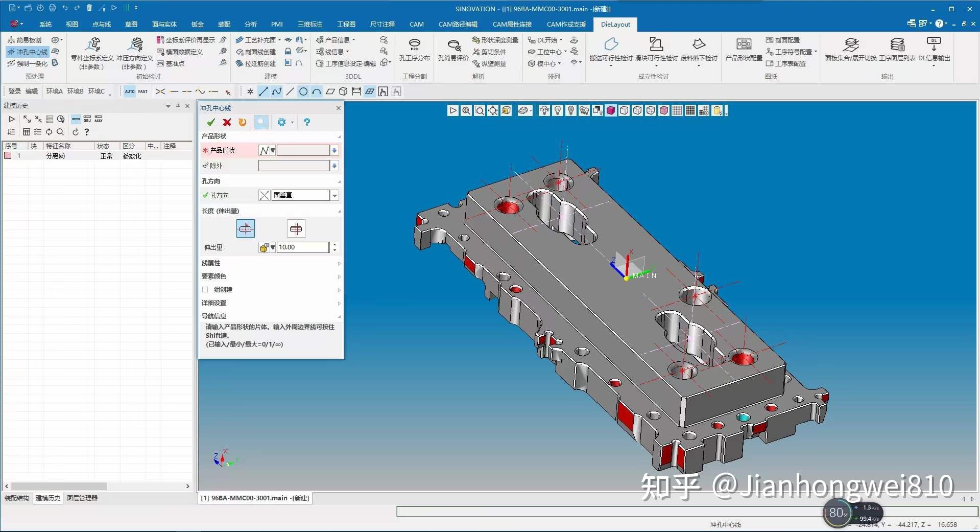The height and width of the screenshot is (532, 980).
Task: Open the 剖面线创建 modeling tool
Action: [x=256, y=51]
